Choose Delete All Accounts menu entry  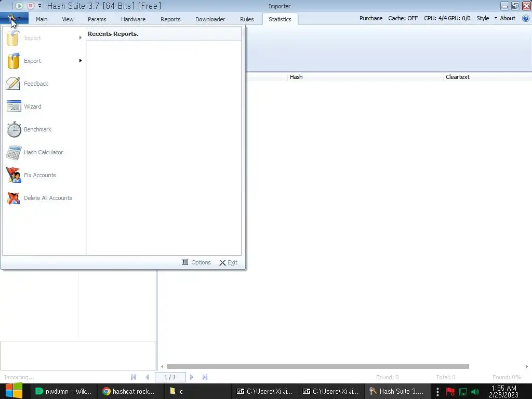tap(44, 198)
